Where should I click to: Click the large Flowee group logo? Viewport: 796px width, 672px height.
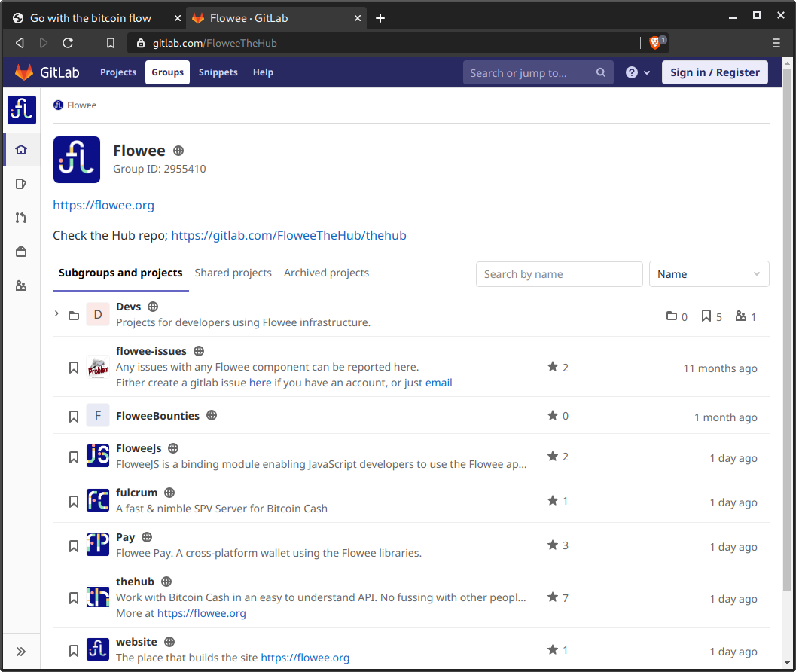[x=77, y=160]
